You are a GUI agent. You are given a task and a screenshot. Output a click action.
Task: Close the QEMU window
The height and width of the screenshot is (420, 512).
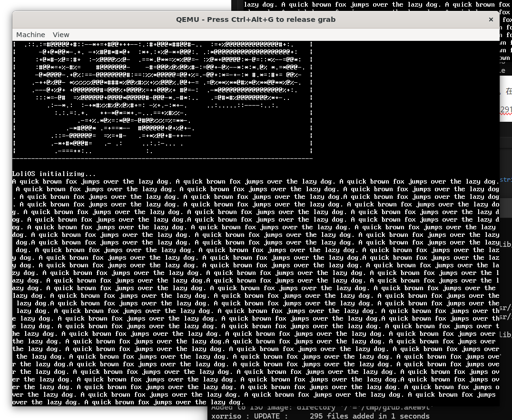point(491,20)
